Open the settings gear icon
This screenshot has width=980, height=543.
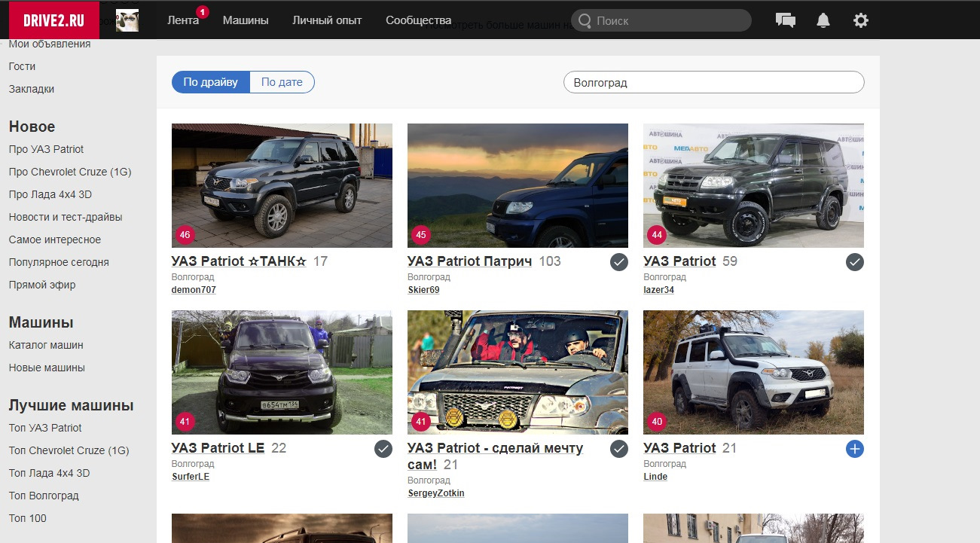click(x=861, y=20)
